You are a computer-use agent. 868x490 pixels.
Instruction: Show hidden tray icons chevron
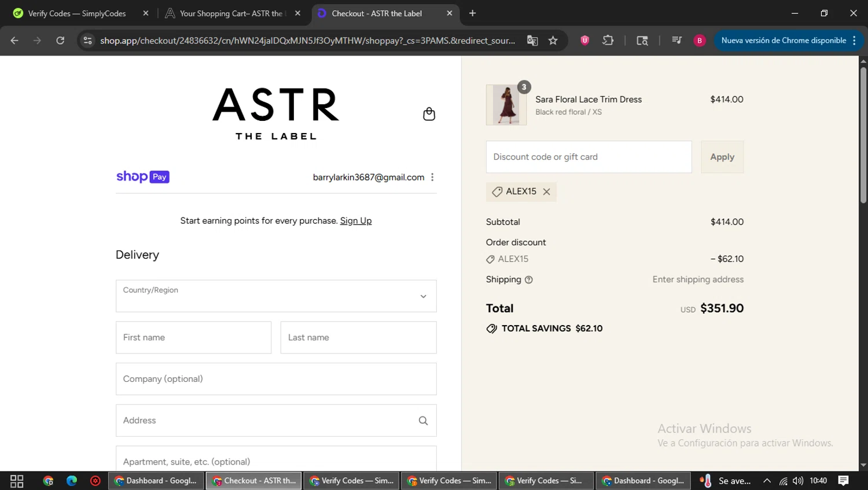coord(767,481)
